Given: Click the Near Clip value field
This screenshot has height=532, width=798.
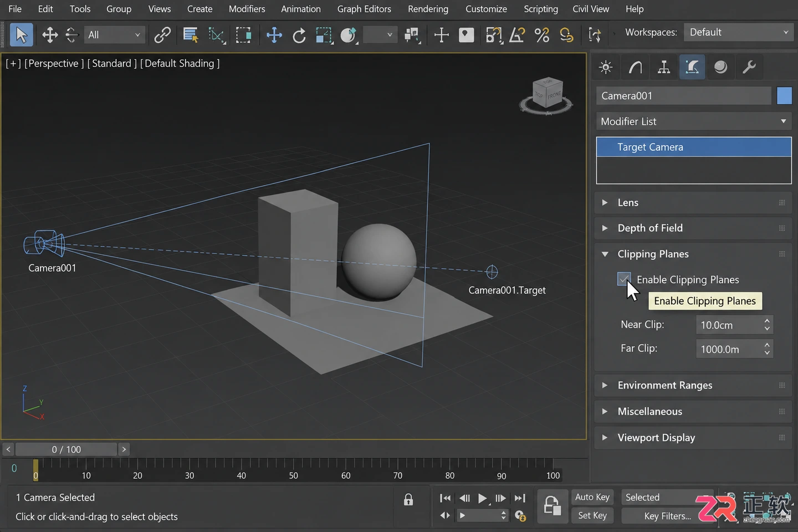Looking at the screenshot, I should click(x=728, y=325).
